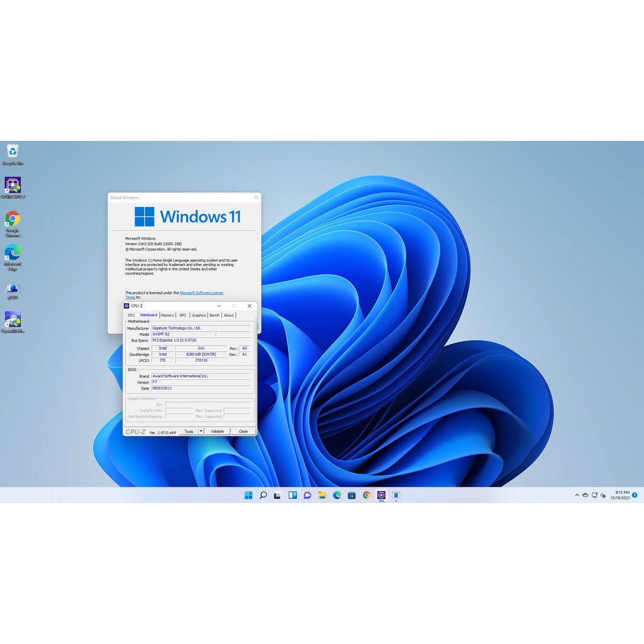Image resolution: width=644 pixels, height=644 pixels.
Task: Open File Explorer from the taskbar
Action: [322, 495]
